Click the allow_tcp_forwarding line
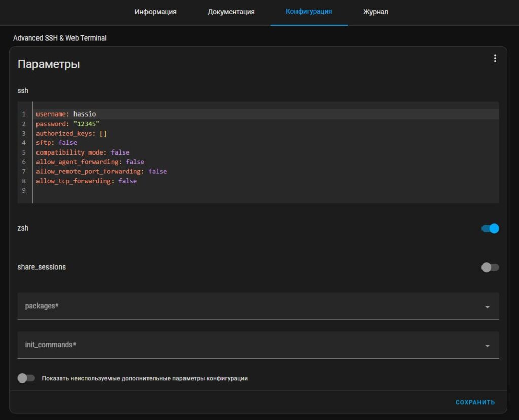This screenshot has height=420, width=519. [86, 181]
